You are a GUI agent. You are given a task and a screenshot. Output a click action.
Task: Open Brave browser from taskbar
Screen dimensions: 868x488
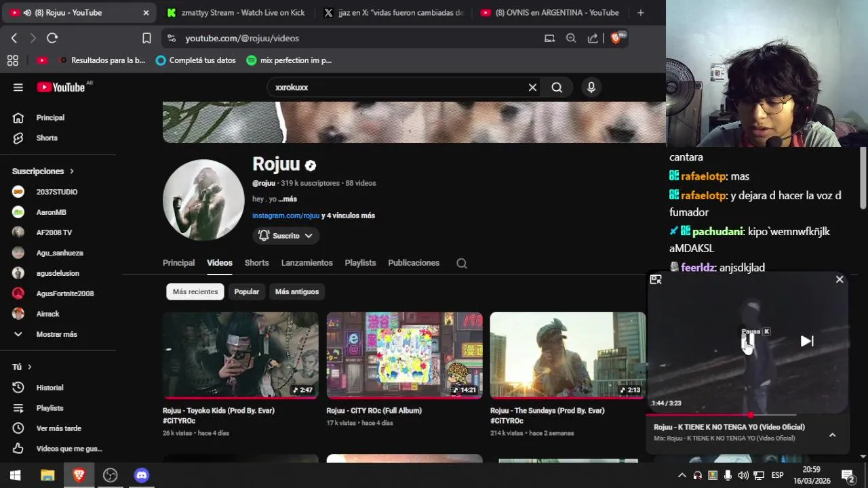(x=79, y=475)
